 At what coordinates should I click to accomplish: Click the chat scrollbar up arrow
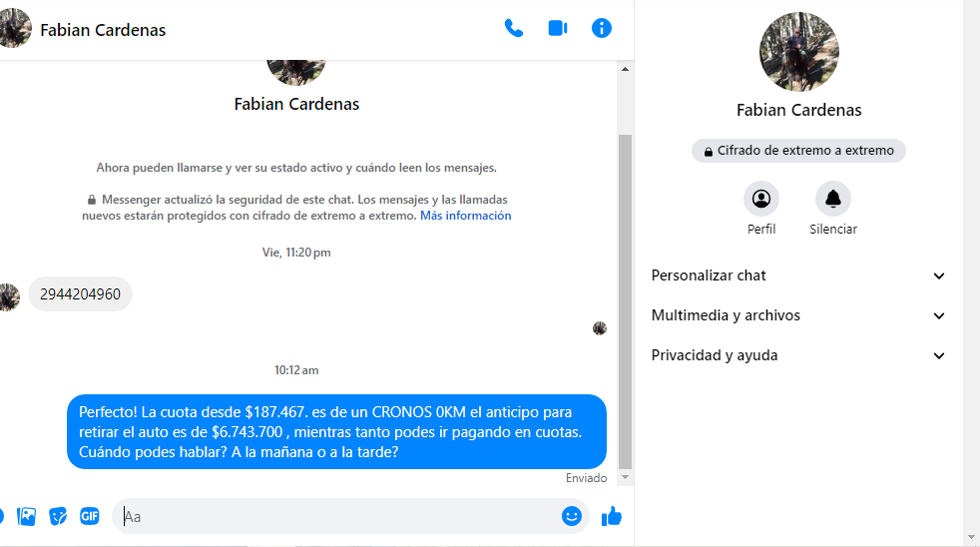coord(625,70)
